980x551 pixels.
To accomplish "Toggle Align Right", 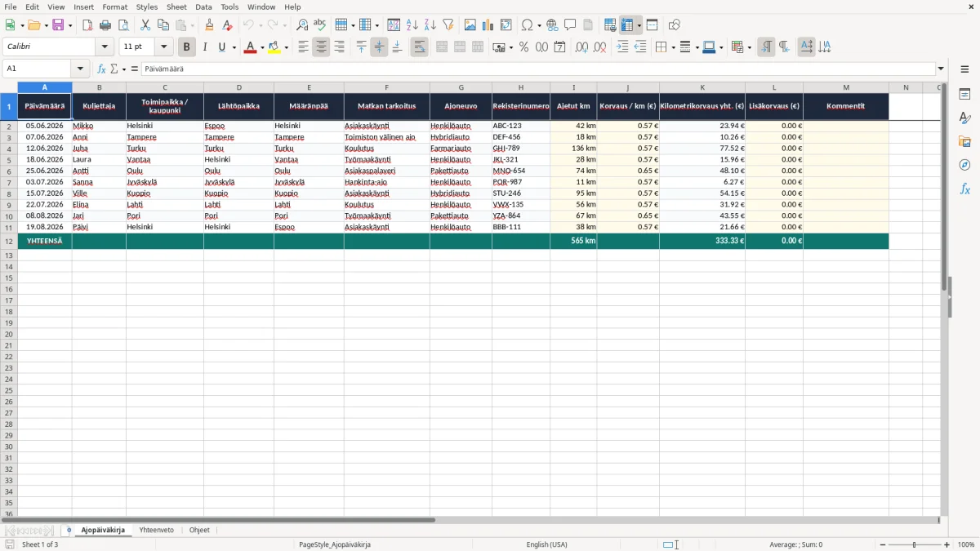I will [x=340, y=47].
